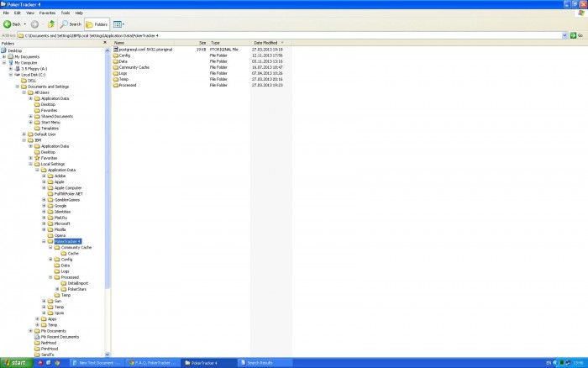This screenshot has width=588, height=368.
Task: Click the My Computer icon in tree
Action: (x=10, y=63)
